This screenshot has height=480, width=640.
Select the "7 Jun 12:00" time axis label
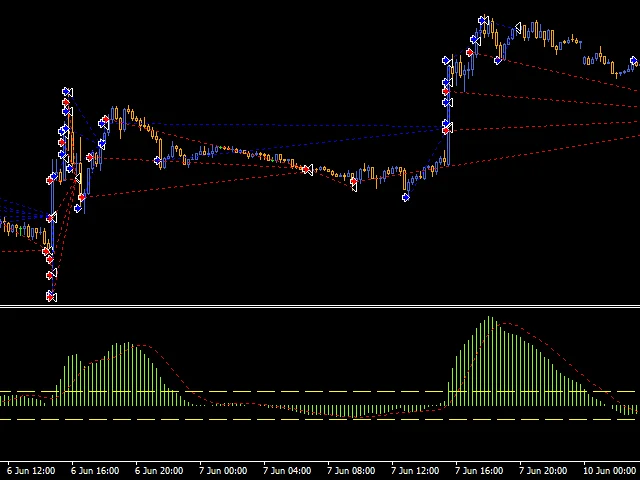(414, 469)
